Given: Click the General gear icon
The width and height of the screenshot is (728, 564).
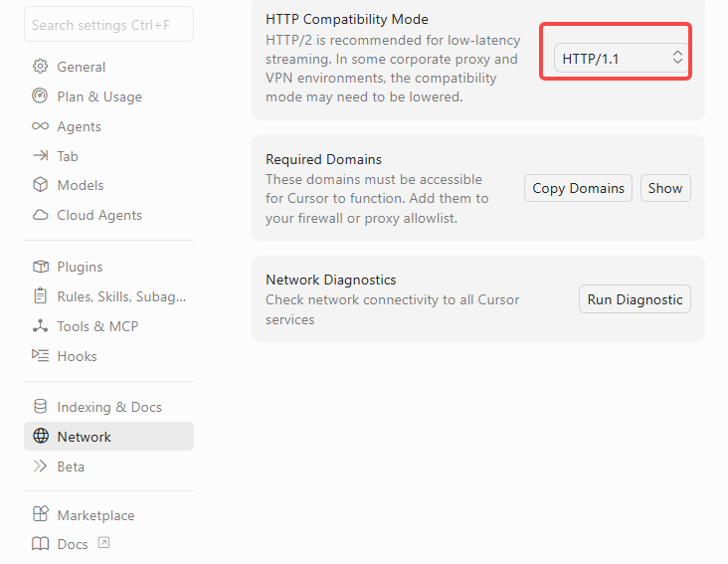Looking at the screenshot, I should pos(41,67).
